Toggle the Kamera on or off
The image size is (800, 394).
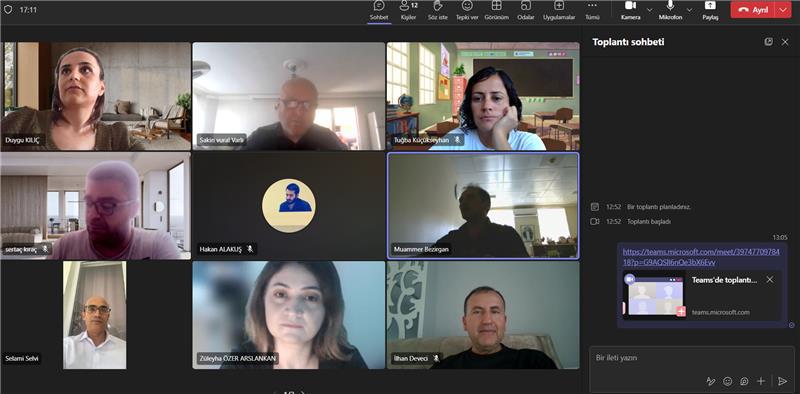pos(630,11)
